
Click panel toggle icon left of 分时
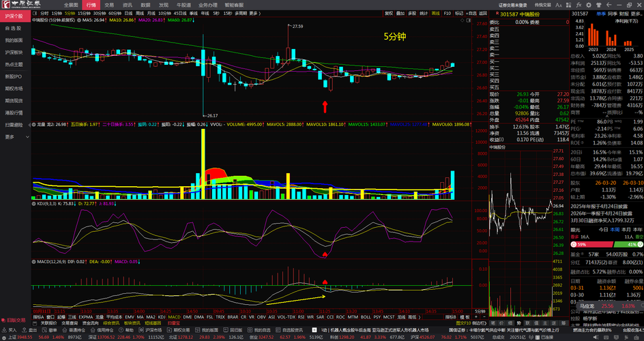pos(35,13)
